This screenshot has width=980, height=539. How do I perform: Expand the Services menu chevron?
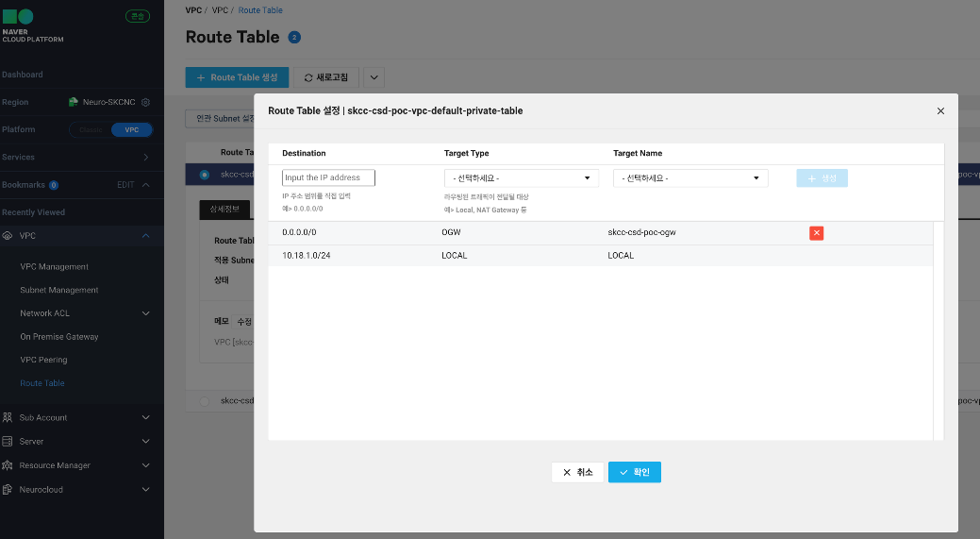coord(145,157)
